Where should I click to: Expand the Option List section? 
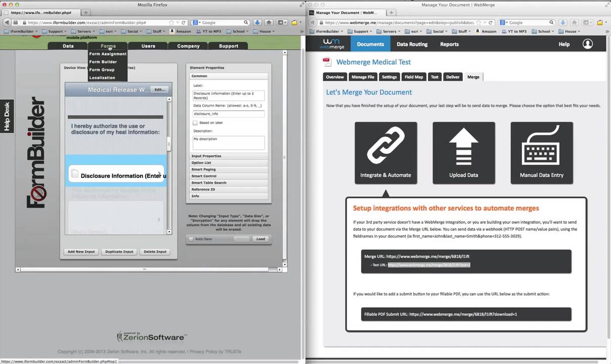click(x=229, y=163)
